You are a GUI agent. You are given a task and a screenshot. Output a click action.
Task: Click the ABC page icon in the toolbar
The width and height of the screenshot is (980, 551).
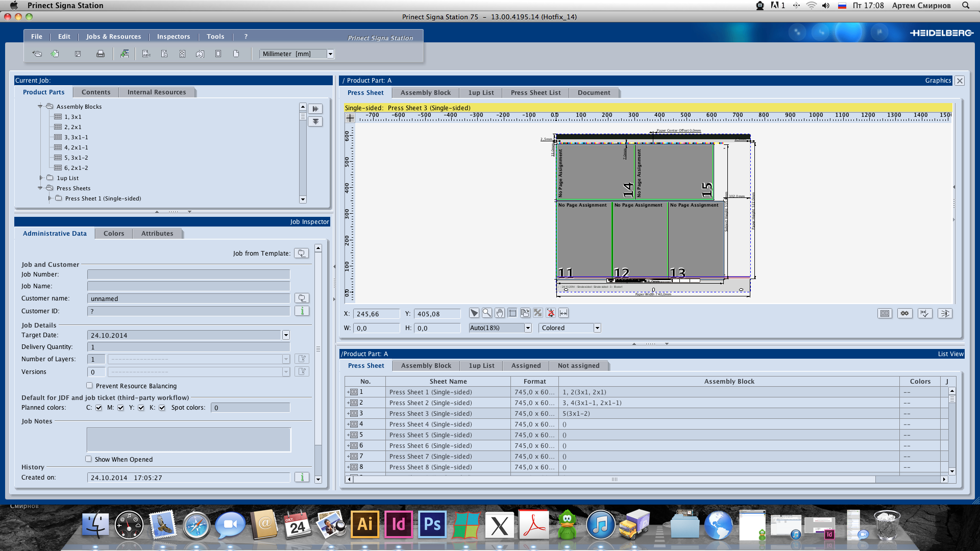click(x=146, y=54)
